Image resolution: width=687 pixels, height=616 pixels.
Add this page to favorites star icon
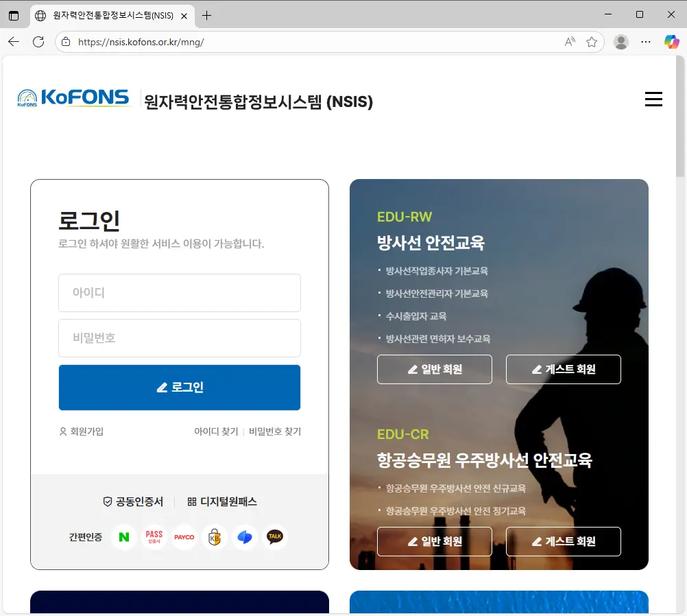pos(592,42)
